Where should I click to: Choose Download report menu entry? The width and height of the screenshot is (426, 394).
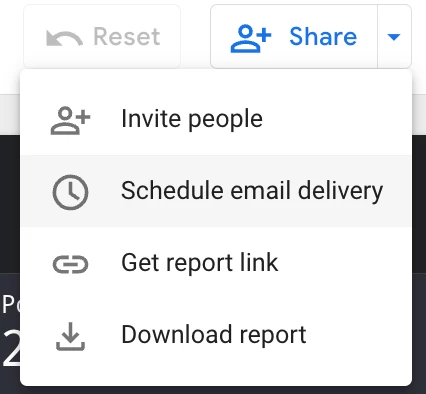point(216,335)
